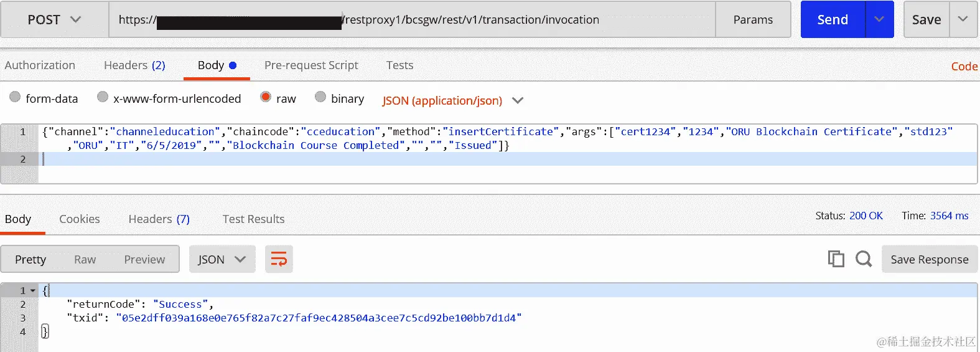Select the x-www-form-urlencoded radio option
The height and width of the screenshot is (352, 980).
coord(103,97)
